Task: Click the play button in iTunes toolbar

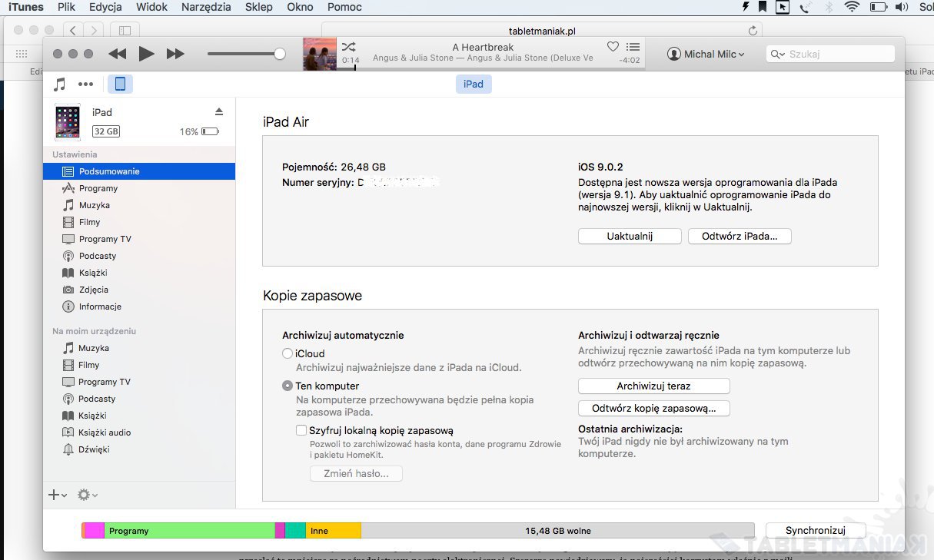Action: pyautogui.click(x=146, y=54)
